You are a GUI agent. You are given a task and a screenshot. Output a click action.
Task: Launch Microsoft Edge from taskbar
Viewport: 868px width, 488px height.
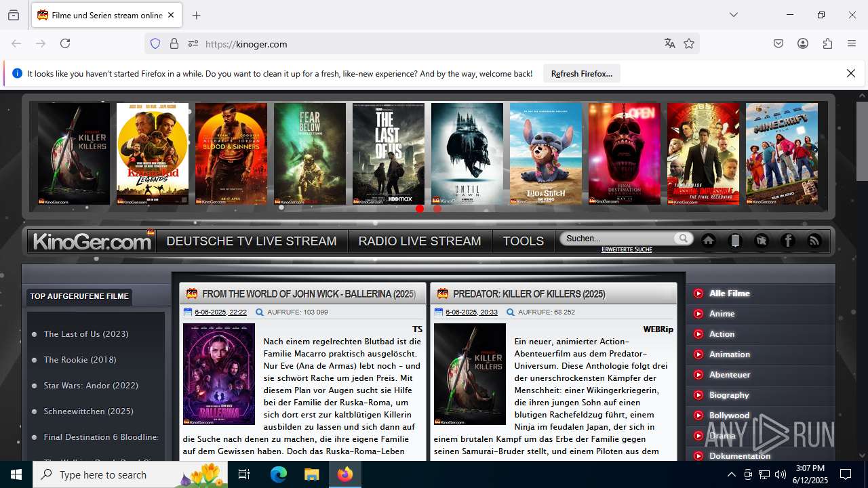click(x=279, y=474)
